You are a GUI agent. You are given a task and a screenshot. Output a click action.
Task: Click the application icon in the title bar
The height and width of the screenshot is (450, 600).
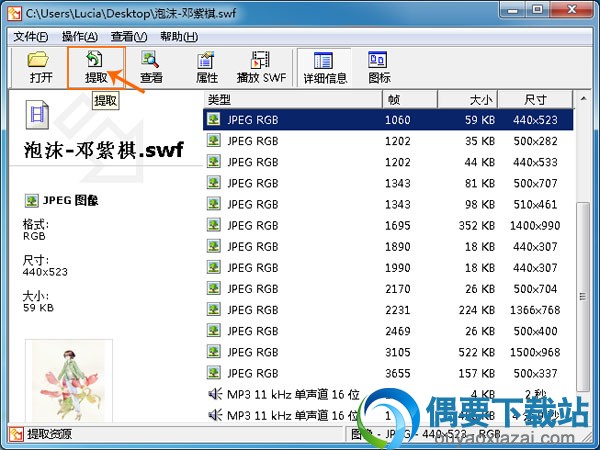coord(14,14)
